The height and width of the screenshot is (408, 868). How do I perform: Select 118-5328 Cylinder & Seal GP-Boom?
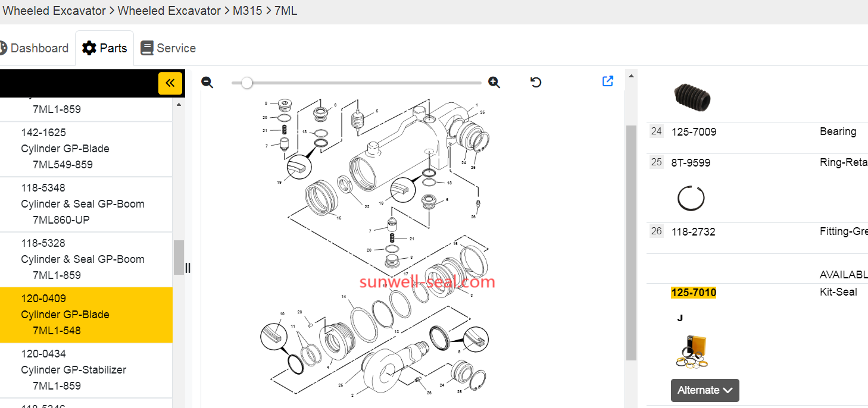coord(82,259)
